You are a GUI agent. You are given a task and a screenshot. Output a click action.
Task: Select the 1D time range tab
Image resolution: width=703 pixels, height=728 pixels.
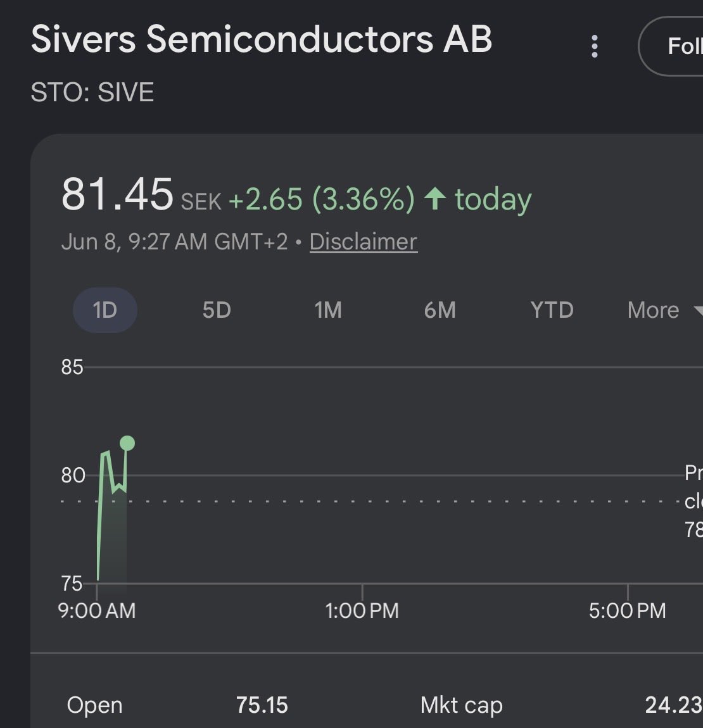(x=105, y=310)
